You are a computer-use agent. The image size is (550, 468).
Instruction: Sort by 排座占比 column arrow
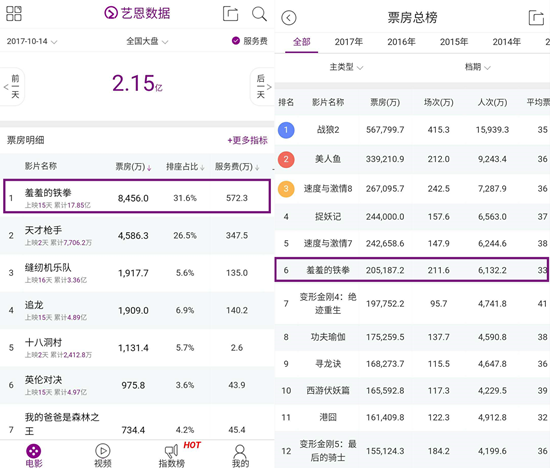pos(202,168)
